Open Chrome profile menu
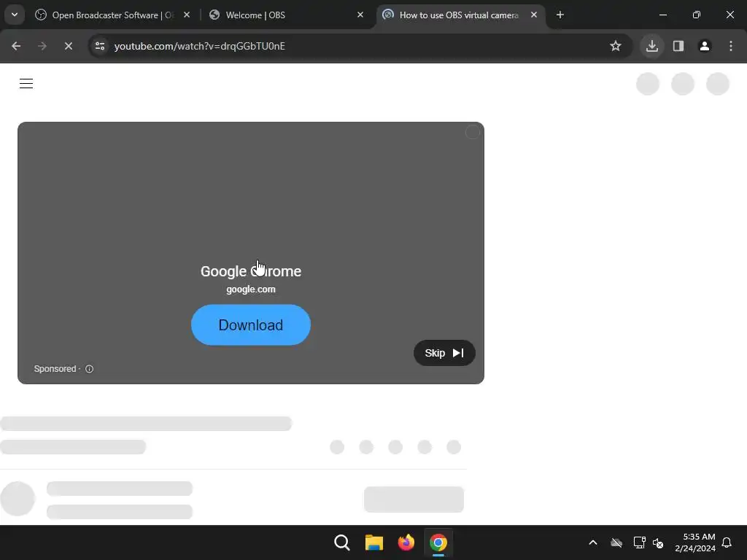This screenshot has width=747, height=560. (705, 46)
